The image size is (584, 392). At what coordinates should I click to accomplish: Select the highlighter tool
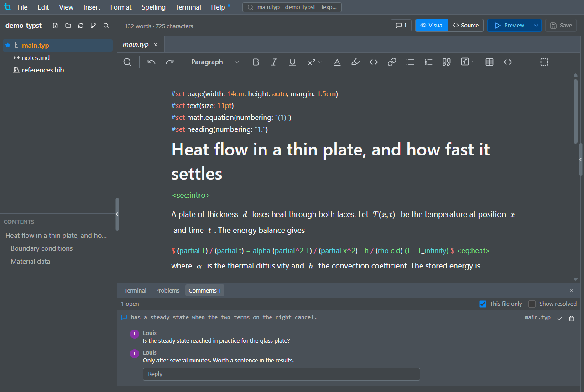[355, 62]
